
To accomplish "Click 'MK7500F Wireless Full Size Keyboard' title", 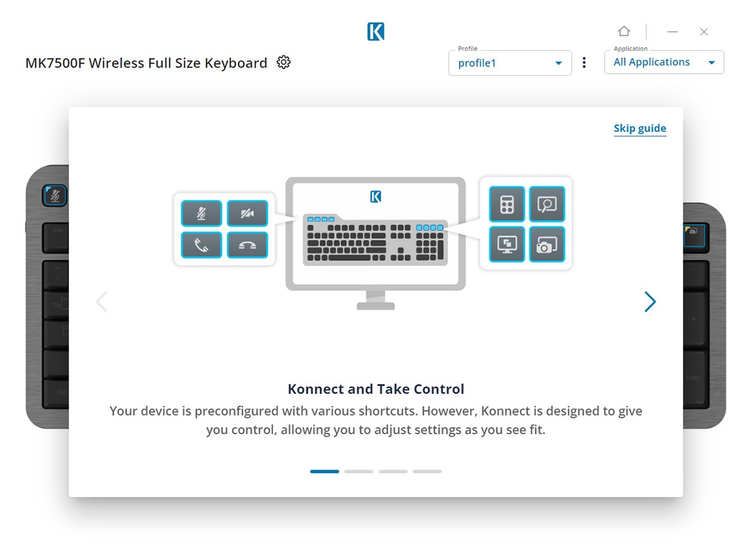I will coord(146,63).
